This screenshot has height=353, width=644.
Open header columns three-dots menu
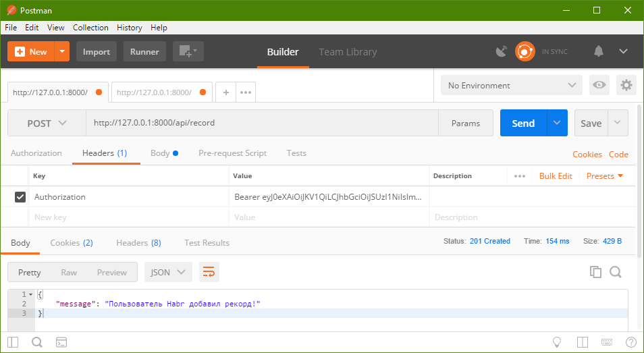[x=520, y=176]
